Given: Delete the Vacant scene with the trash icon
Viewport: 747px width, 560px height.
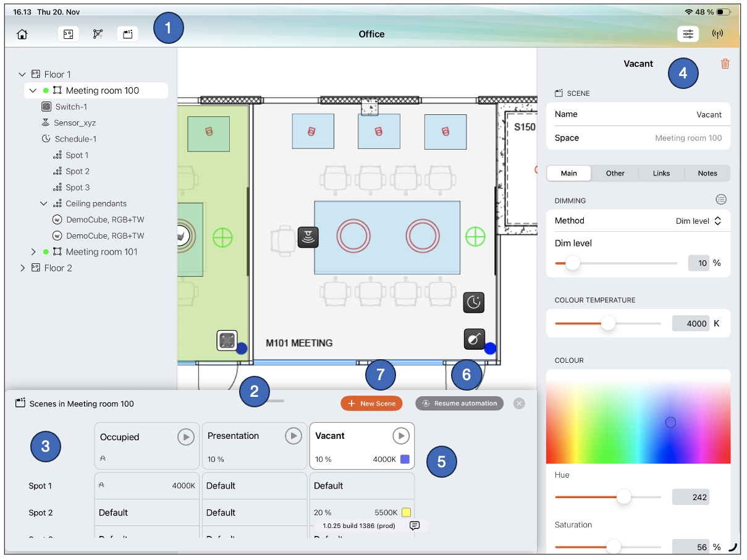Looking at the screenshot, I should [725, 64].
